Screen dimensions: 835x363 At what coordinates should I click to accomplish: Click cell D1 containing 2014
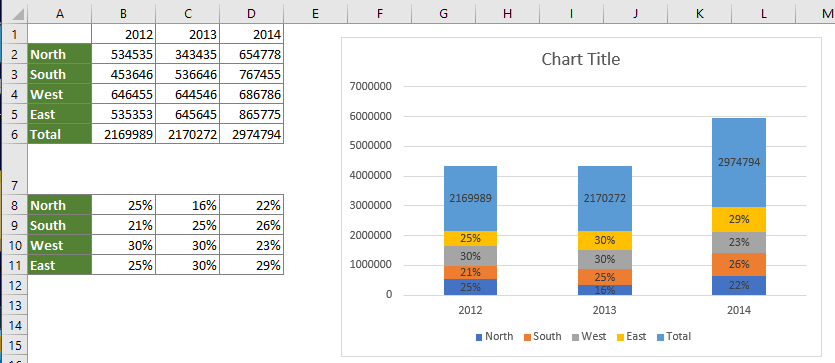pyautogui.click(x=251, y=35)
